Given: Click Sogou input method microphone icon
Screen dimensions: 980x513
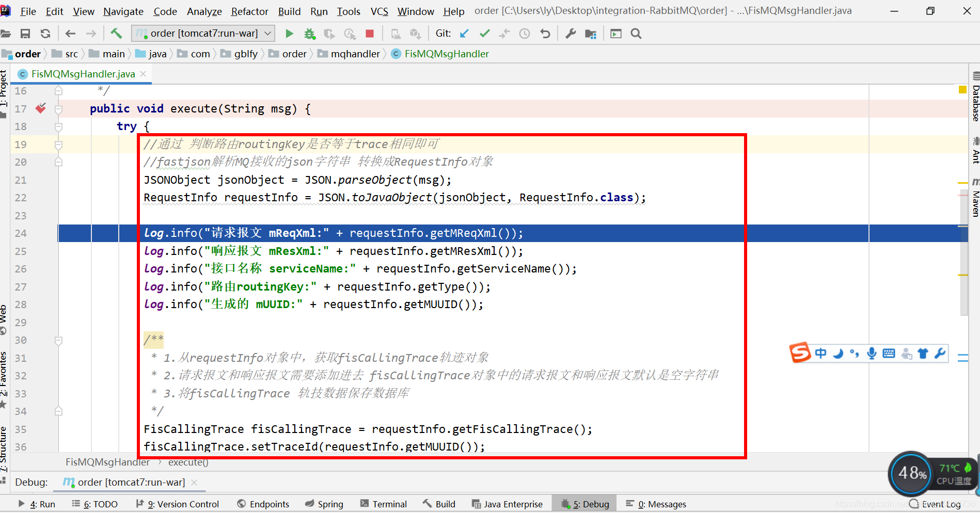Looking at the screenshot, I should [x=872, y=353].
